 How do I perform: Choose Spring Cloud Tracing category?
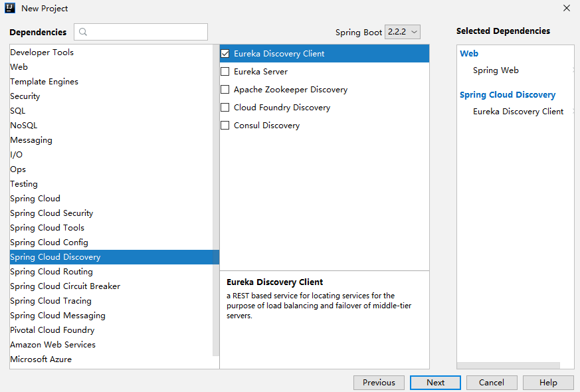click(112, 301)
